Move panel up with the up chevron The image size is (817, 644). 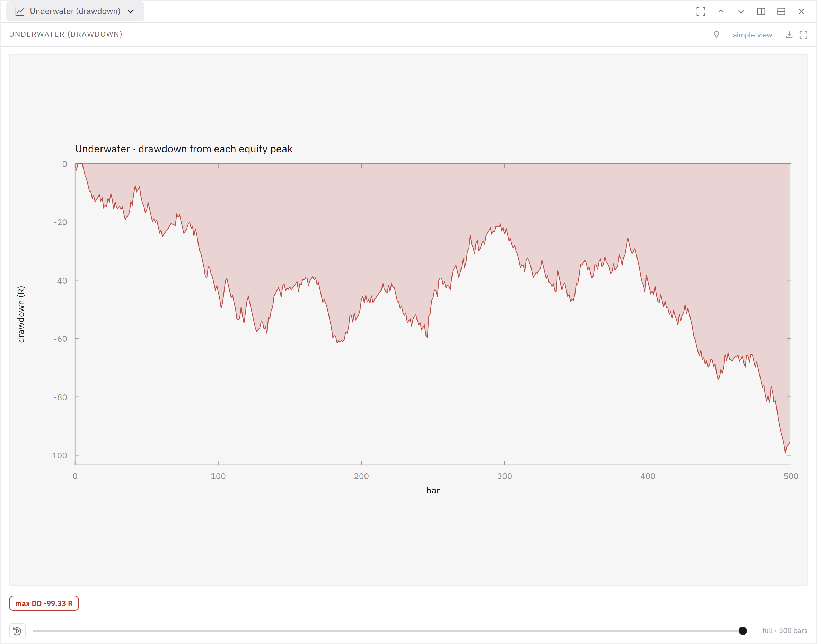(x=721, y=11)
